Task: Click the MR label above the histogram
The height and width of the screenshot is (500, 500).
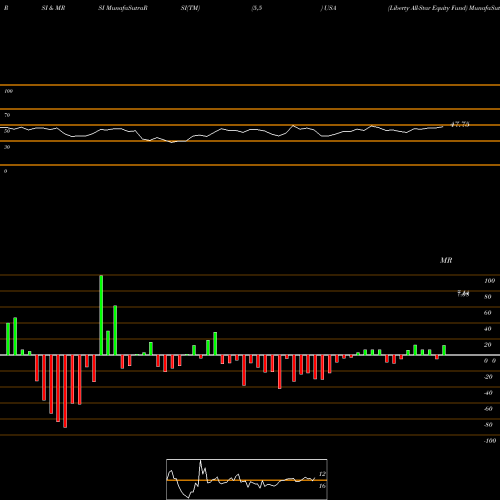Action: tap(446, 260)
